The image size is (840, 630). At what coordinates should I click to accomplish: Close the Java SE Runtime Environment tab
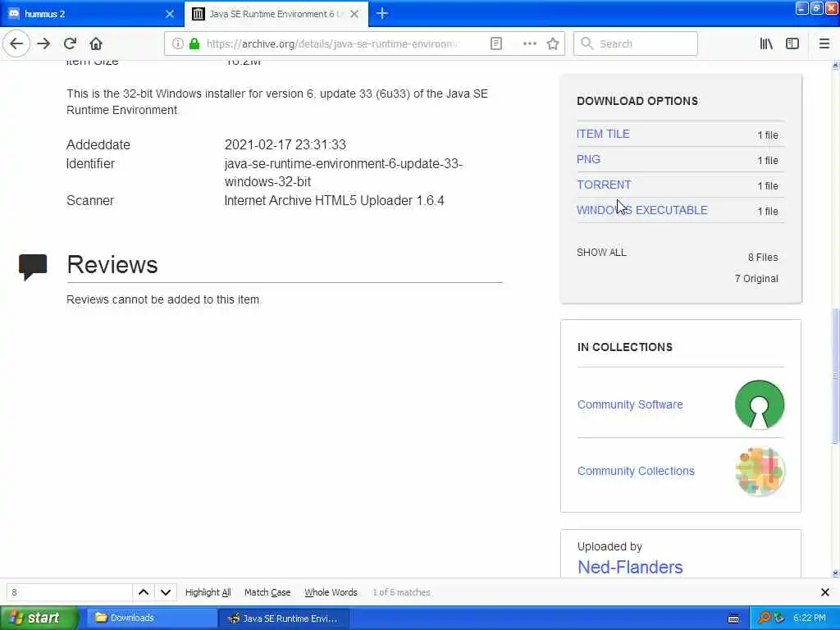354,14
